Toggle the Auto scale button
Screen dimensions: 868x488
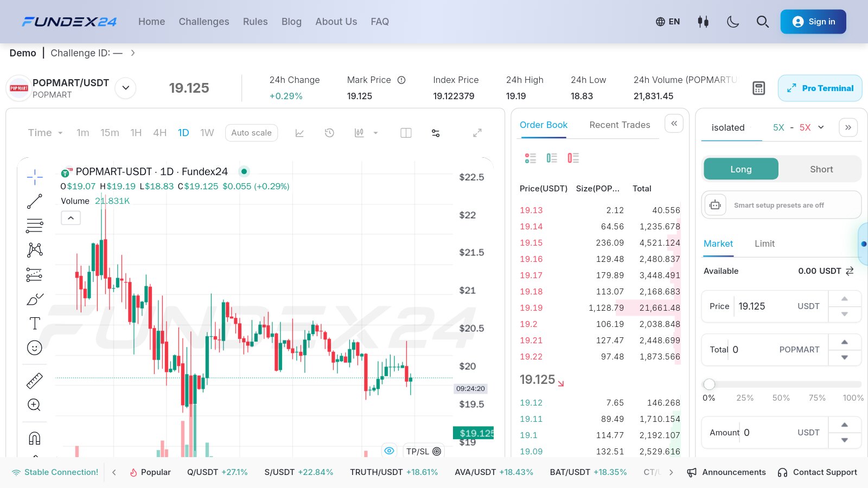click(x=252, y=133)
